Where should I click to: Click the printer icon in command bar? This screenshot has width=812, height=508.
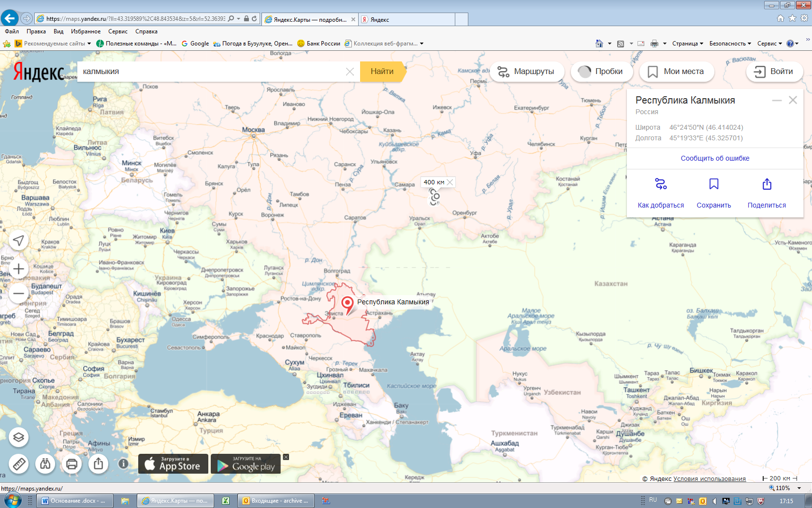click(x=654, y=44)
